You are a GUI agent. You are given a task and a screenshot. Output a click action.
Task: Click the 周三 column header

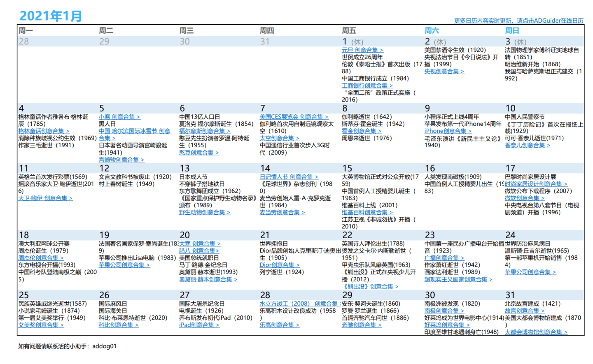[x=186, y=31]
